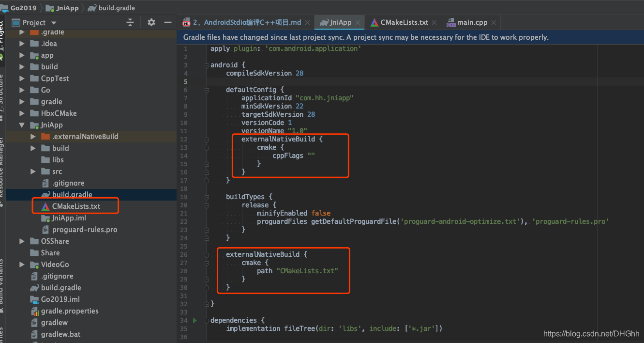The image size is (644, 343).
Task: Click line number 5 in the gutter
Action: pos(185,81)
